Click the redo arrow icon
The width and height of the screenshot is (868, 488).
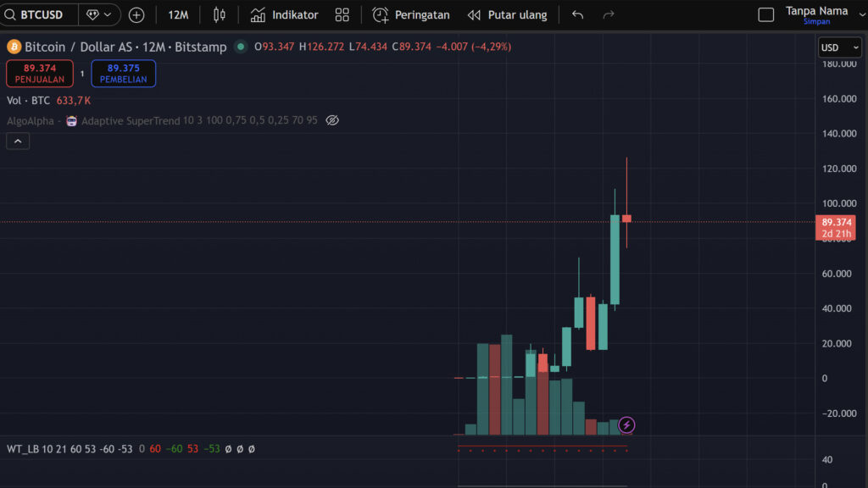click(608, 14)
